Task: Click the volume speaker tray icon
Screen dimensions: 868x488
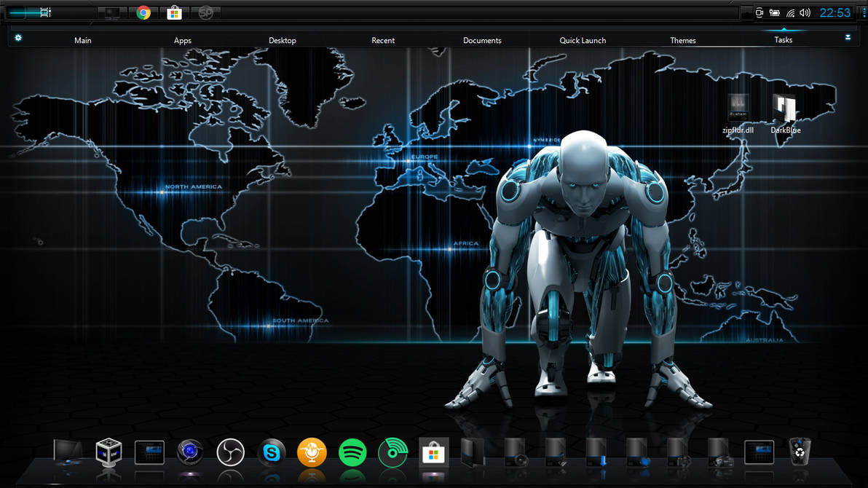Action: pos(805,12)
